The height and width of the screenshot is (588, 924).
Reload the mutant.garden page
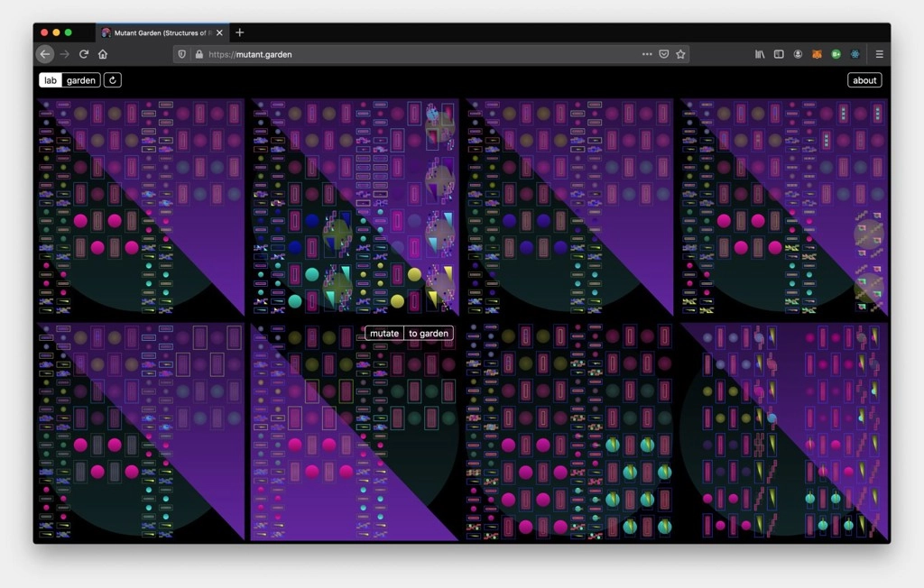pos(84,54)
